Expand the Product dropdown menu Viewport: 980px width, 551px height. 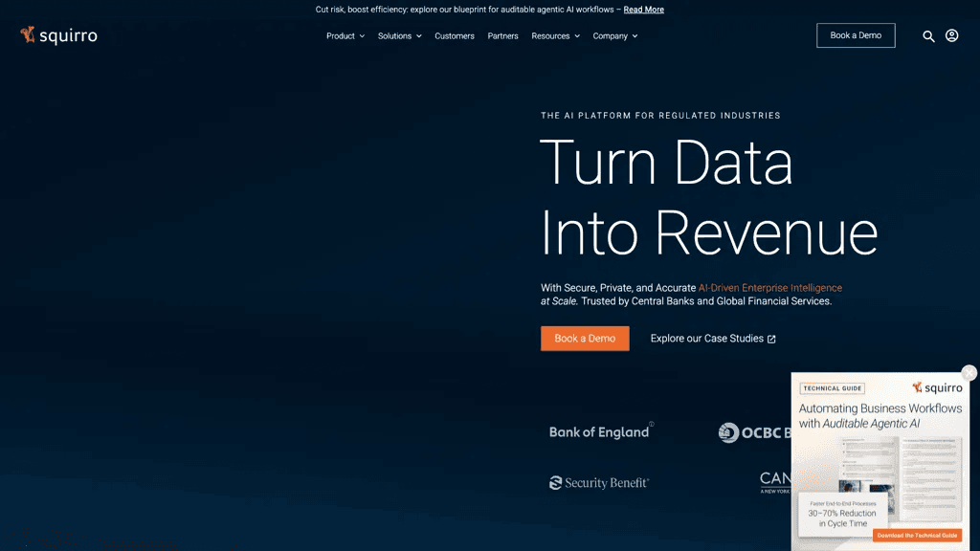pyautogui.click(x=345, y=36)
